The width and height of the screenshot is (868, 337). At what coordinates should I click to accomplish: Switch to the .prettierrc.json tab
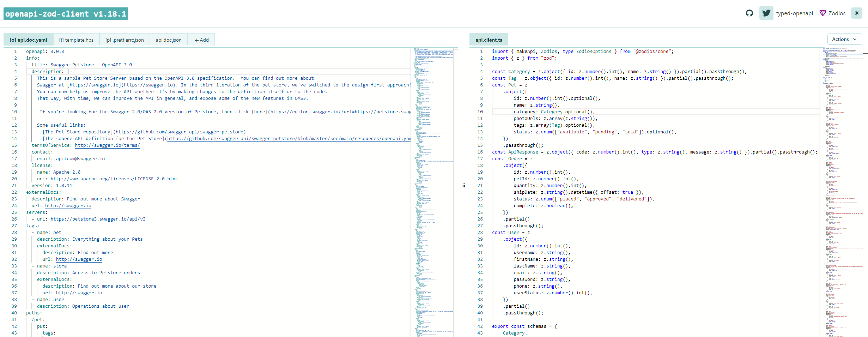click(125, 40)
